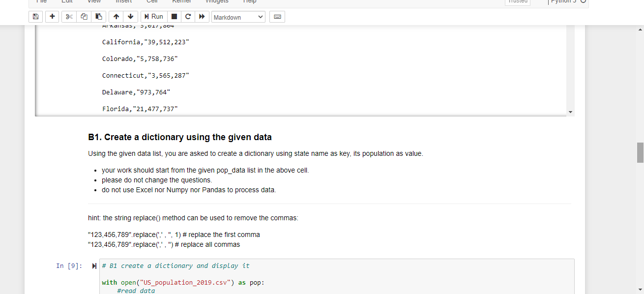The width and height of the screenshot is (644, 294).
Task: Open the cell type dropdown showing Markdown
Action: coord(238,17)
